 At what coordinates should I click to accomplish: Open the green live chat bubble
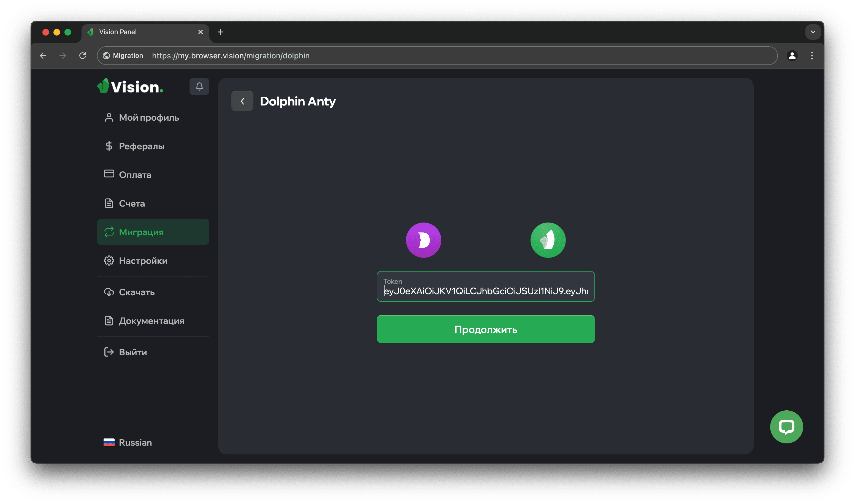click(x=786, y=427)
